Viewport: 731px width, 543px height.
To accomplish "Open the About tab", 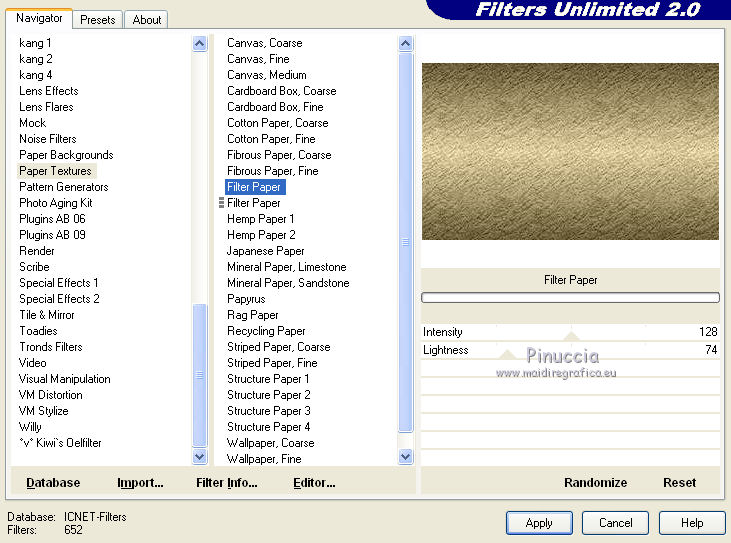I will pyautogui.click(x=146, y=20).
